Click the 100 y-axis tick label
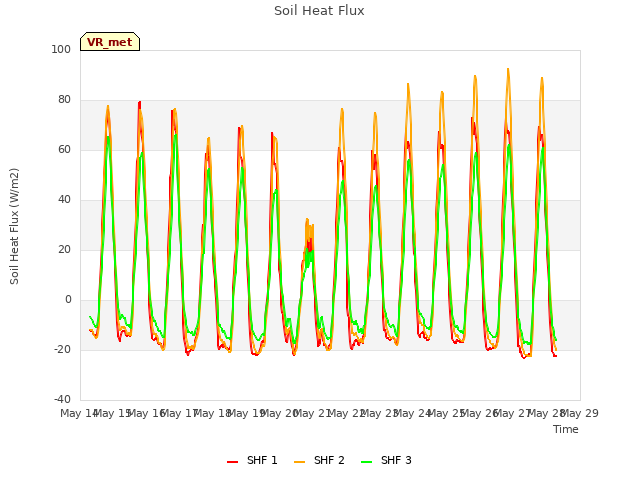Image resolution: width=640 pixels, height=480 pixels. [x=61, y=50]
